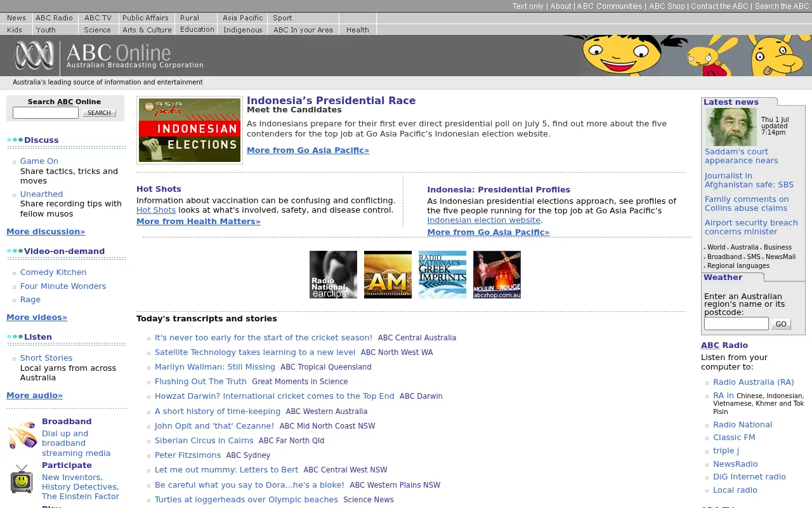Viewport: 812px width, 508px height.
Task: Open the Moulin Rouge abcshop thumbnail
Action: [497, 274]
